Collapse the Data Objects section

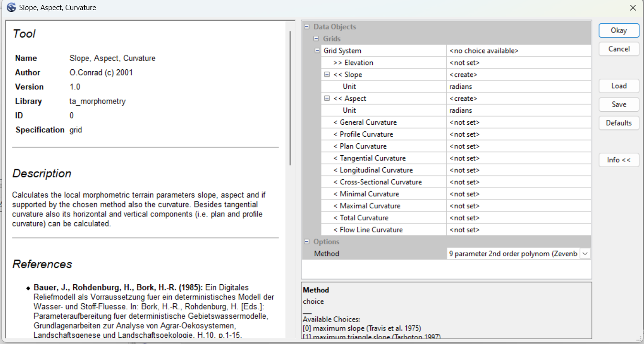click(306, 27)
